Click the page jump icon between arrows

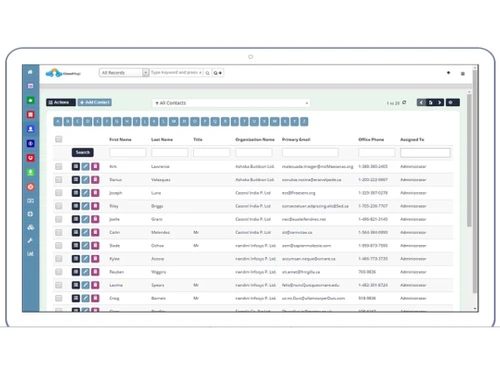431,102
